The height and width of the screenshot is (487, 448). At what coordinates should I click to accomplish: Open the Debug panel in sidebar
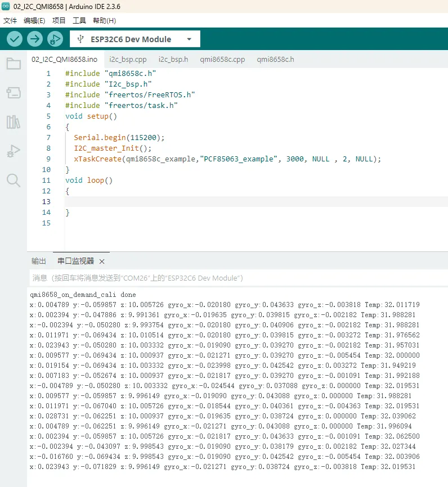(14, 151)
